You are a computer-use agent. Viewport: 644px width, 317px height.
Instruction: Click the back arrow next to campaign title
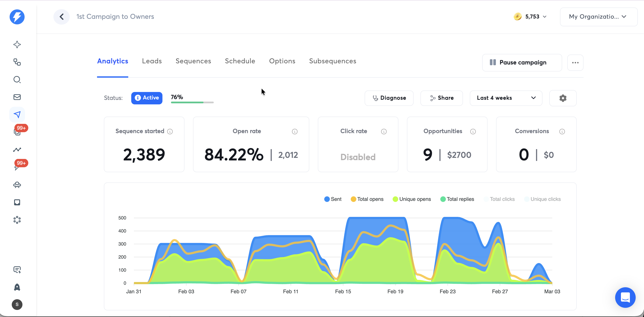62,17
